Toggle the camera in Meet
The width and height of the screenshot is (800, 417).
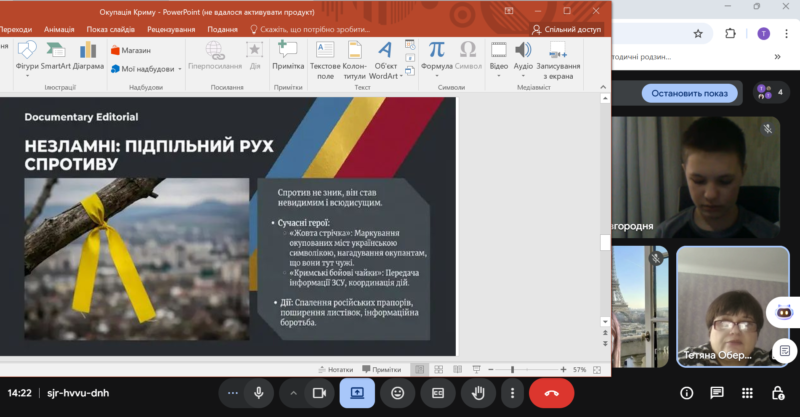(x=319, y=393)
